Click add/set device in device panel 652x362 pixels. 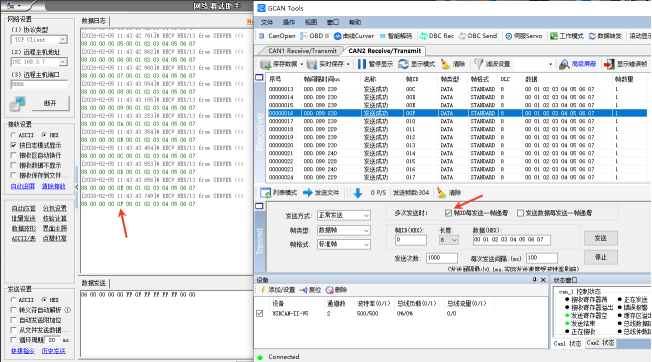tap(278, 290)
